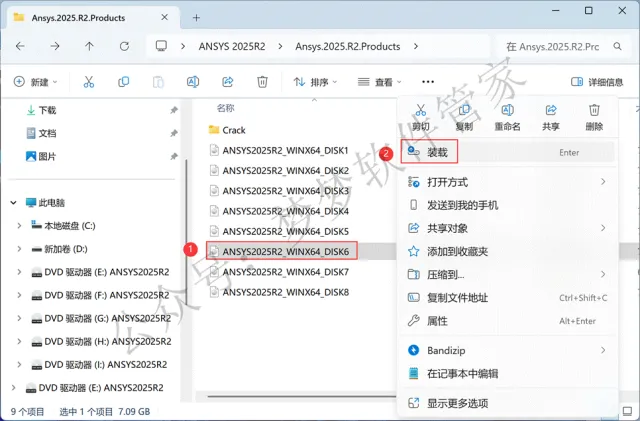Expand DVD 驱动器 (H:) node

[19, 341]
